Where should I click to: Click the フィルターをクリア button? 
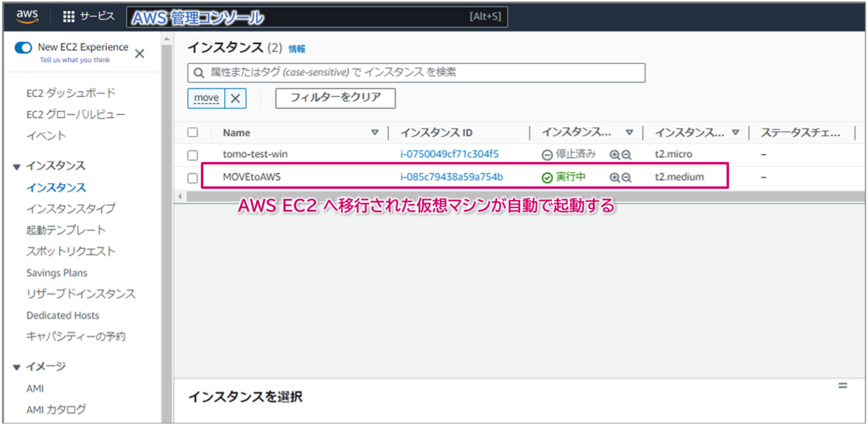(335, 98)
